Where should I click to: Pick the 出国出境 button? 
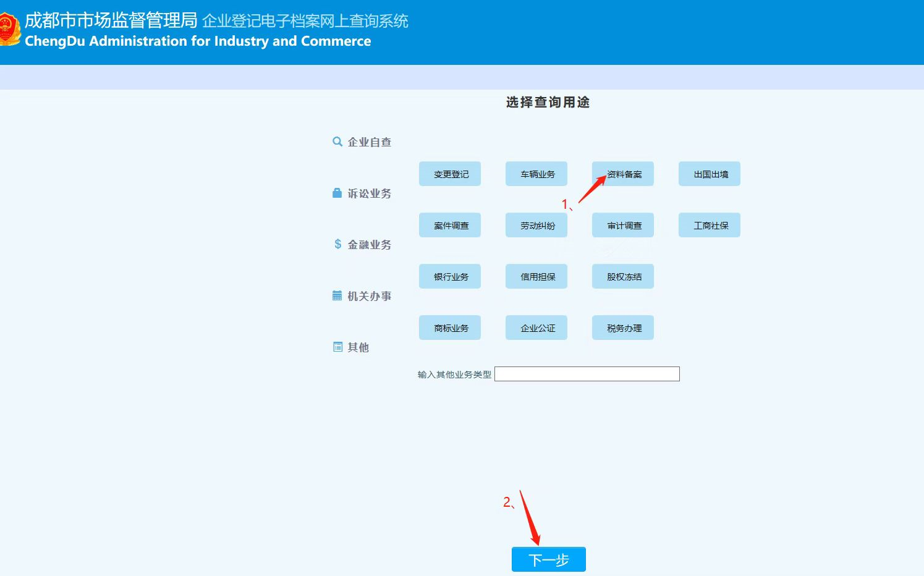pos(710,174)
